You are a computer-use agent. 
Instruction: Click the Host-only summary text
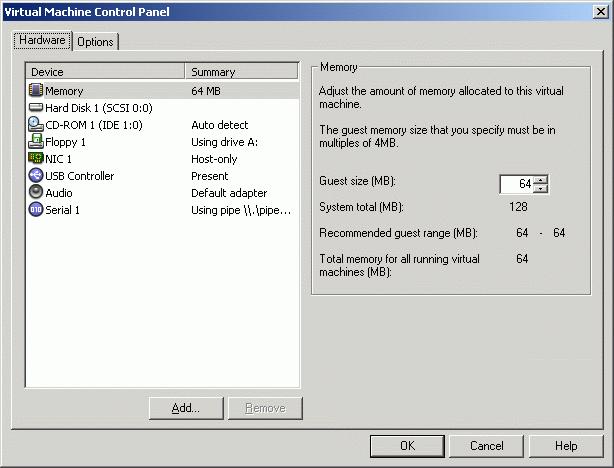(214, 159)
